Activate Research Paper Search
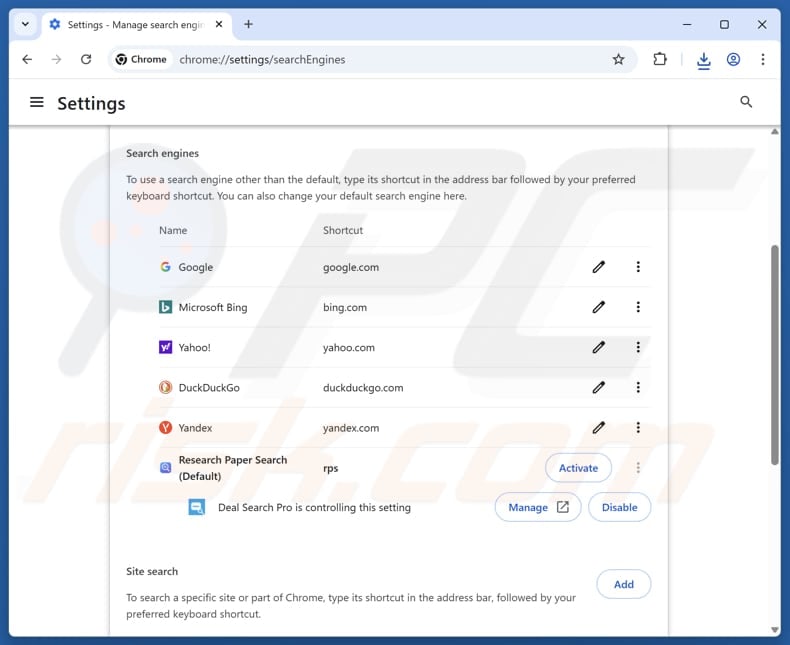Image resolution: width=790 pixels, height=645 pixels. tap(578, 468)
